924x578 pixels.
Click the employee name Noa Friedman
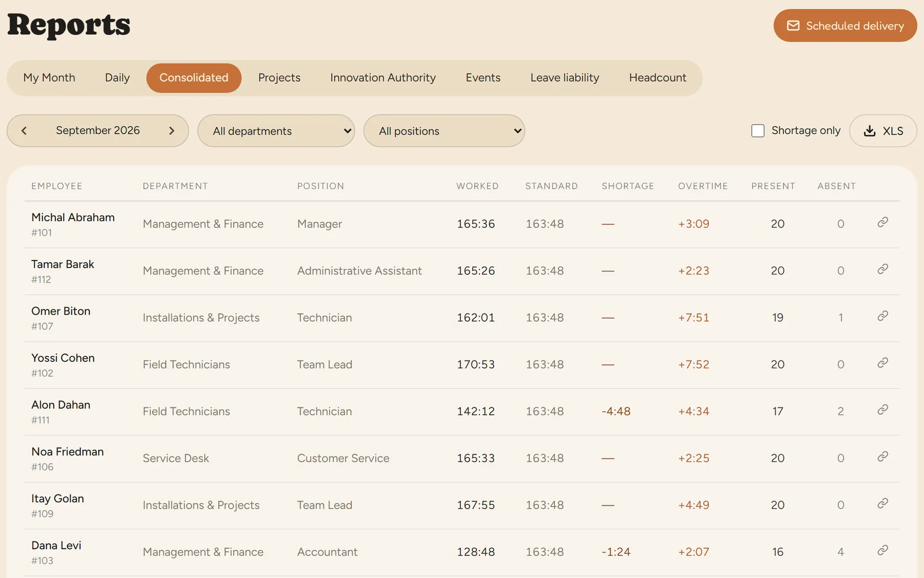click(x=67, y=452)
